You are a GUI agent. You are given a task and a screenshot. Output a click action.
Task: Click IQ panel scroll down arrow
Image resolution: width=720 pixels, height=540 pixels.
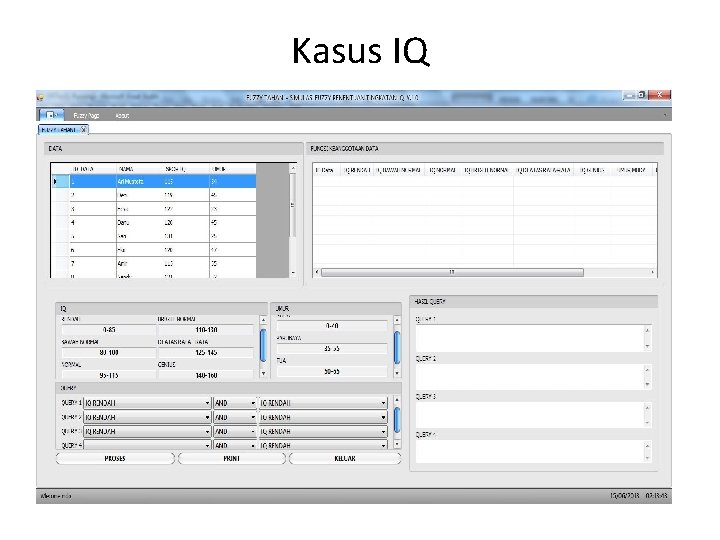tap(263, 373)
